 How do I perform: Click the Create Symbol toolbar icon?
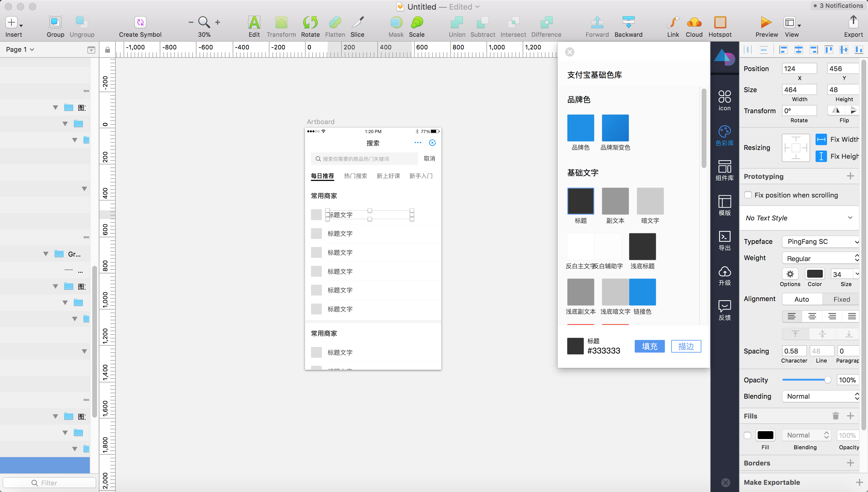point(140,23)
